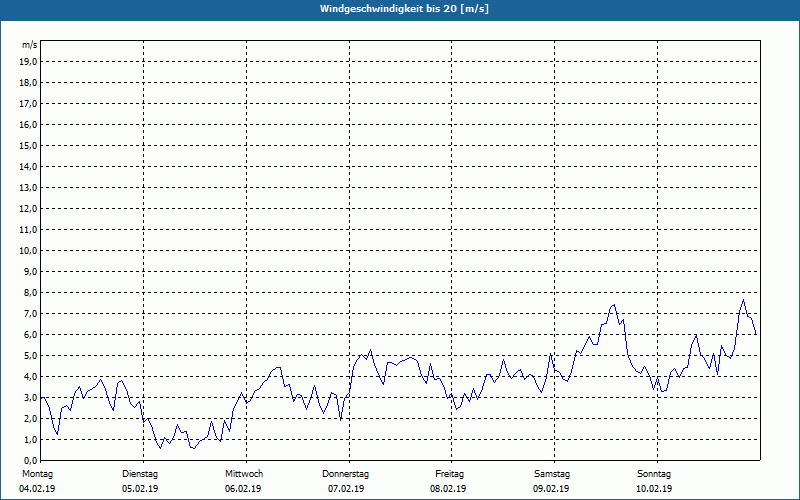Select the 14,0 axis label
Screen dimensions: 800x500
pos(28,167)
